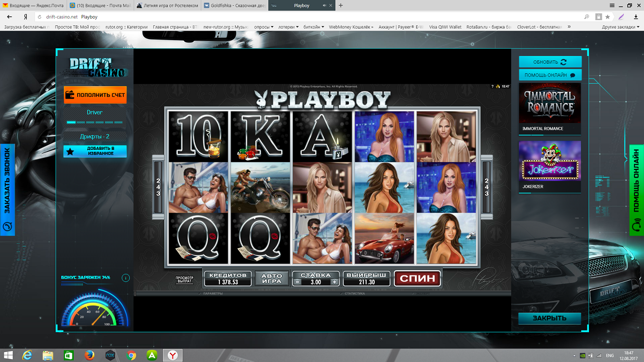Image resolution: width=644 pixels, height=362 pixels.
Task: Switch to the Яндекс.Почта tab
Action: [x=33, y=6]
